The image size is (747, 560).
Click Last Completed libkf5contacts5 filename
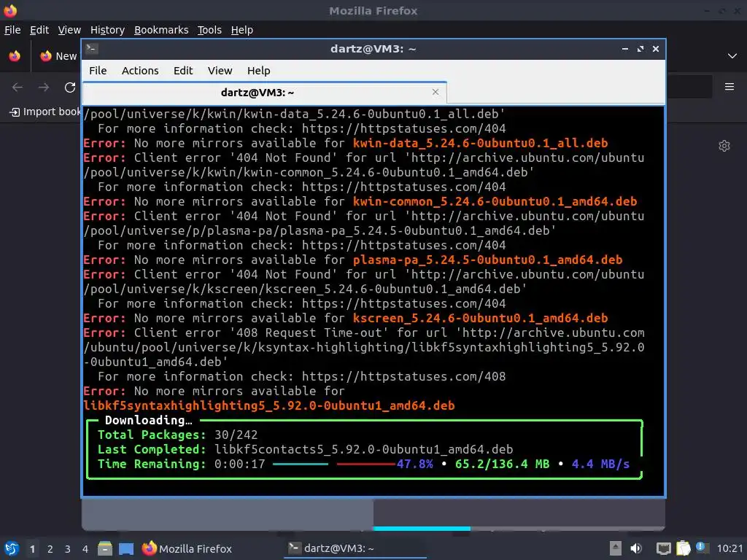coord(363,449)
